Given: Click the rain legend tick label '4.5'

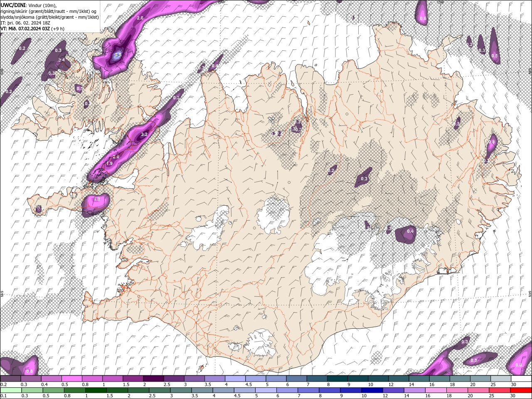Looking at the screenshot, I should click(x=237, y=396).
